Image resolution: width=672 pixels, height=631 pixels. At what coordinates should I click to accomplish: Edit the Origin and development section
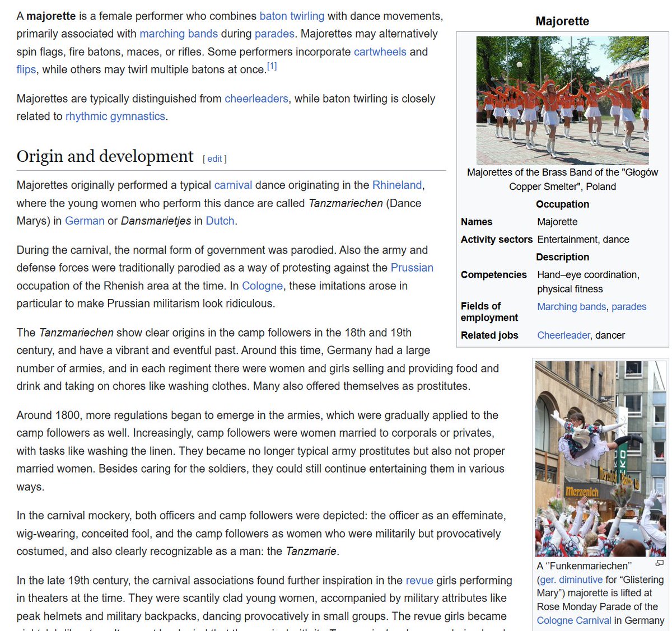214,159
